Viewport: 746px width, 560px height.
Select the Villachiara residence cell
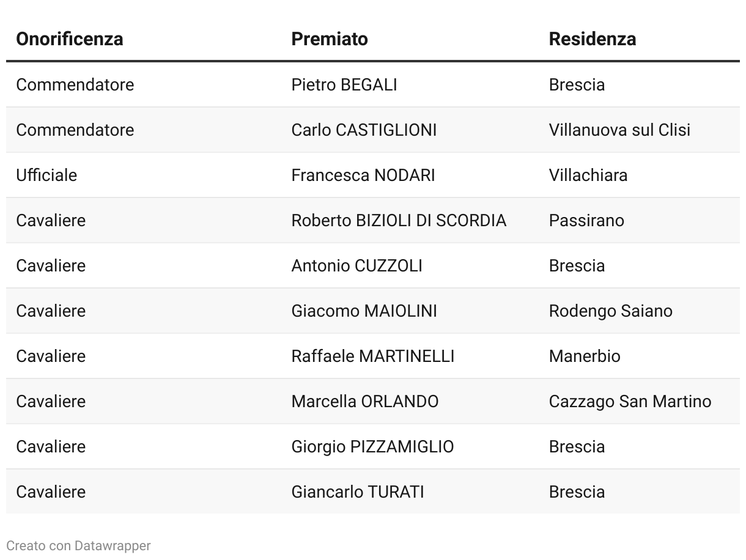click(588, 175)
